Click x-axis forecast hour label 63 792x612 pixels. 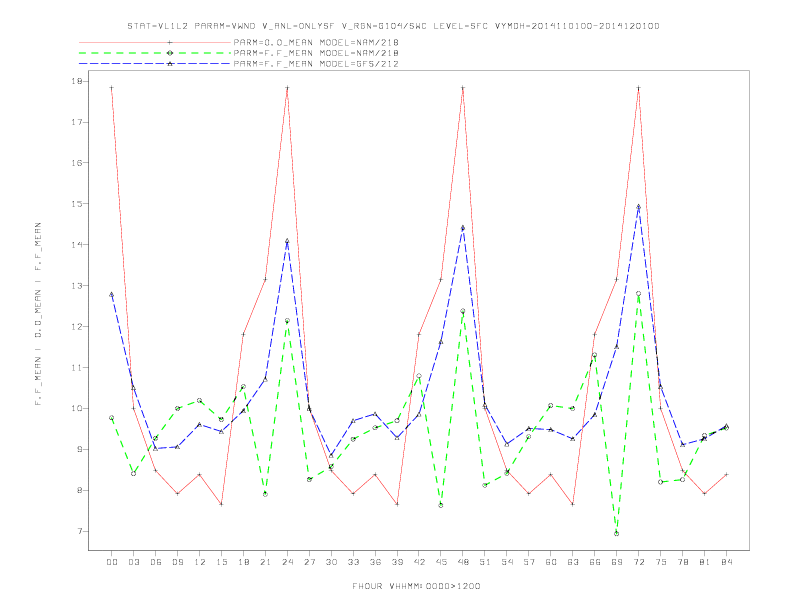click(x=572, y=562)
